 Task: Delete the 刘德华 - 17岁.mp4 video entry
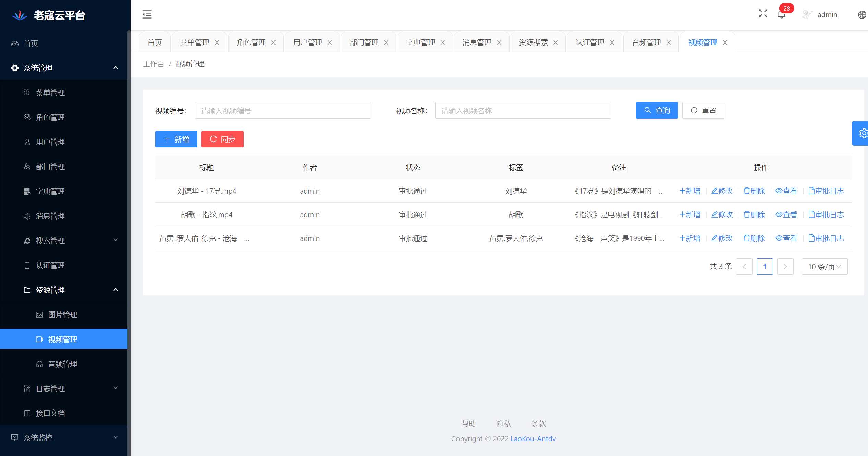754,191
